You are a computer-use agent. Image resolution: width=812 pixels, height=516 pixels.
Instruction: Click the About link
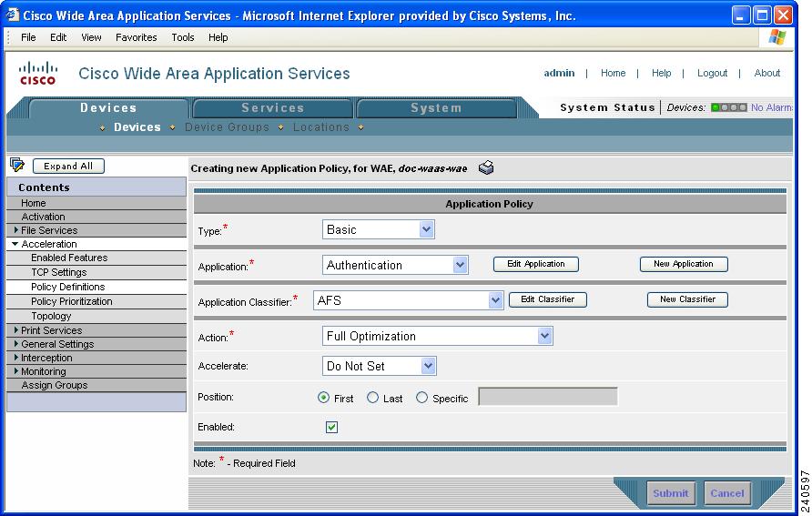(767, 73)
